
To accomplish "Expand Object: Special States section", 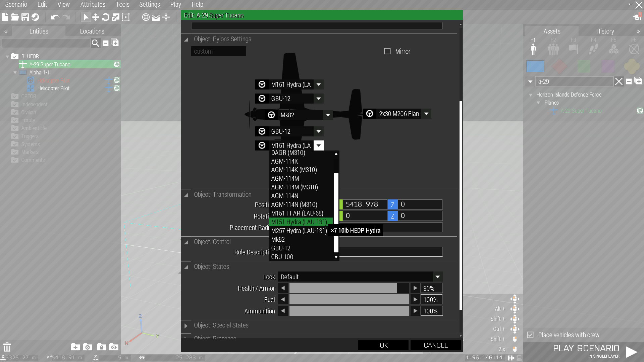I will pos(186,325).
